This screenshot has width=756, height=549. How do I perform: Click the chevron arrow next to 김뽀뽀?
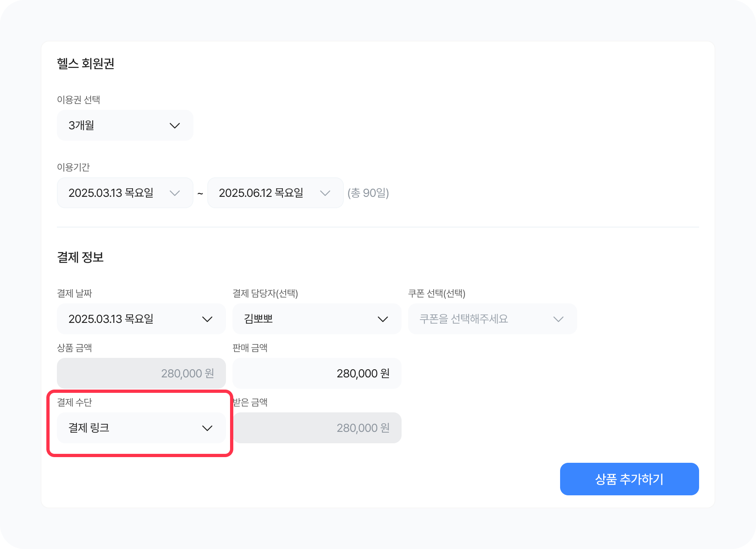pos(383,319)
